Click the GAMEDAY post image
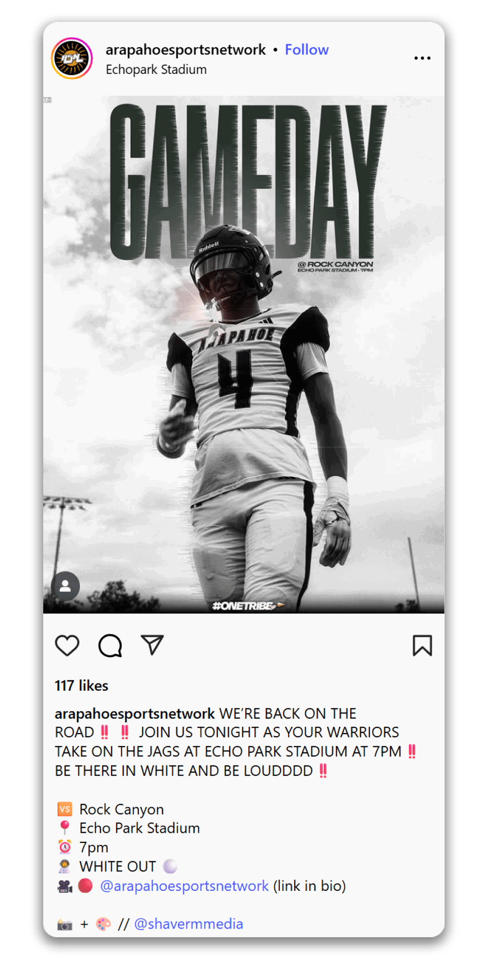 (x=244, y=354)
